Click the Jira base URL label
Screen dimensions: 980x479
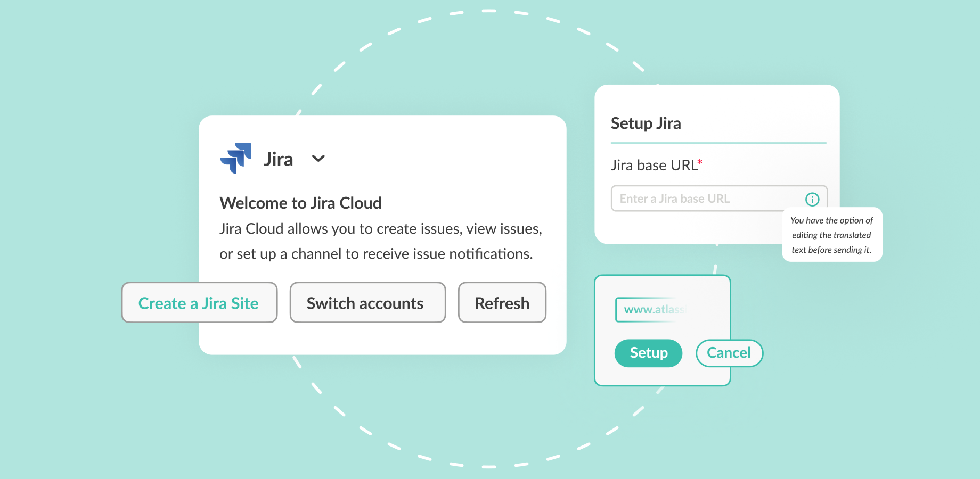[656, 165]
